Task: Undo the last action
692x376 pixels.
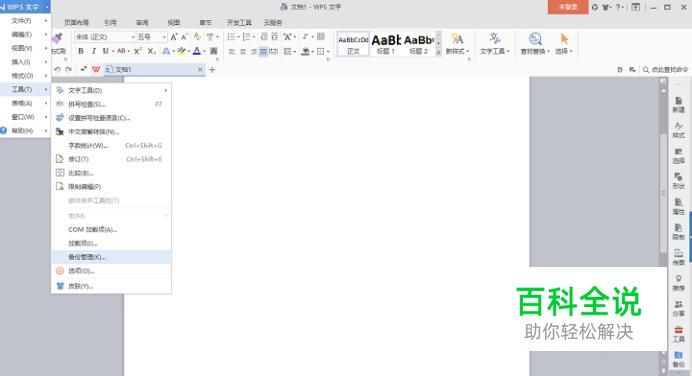Action: pos(57,69)
